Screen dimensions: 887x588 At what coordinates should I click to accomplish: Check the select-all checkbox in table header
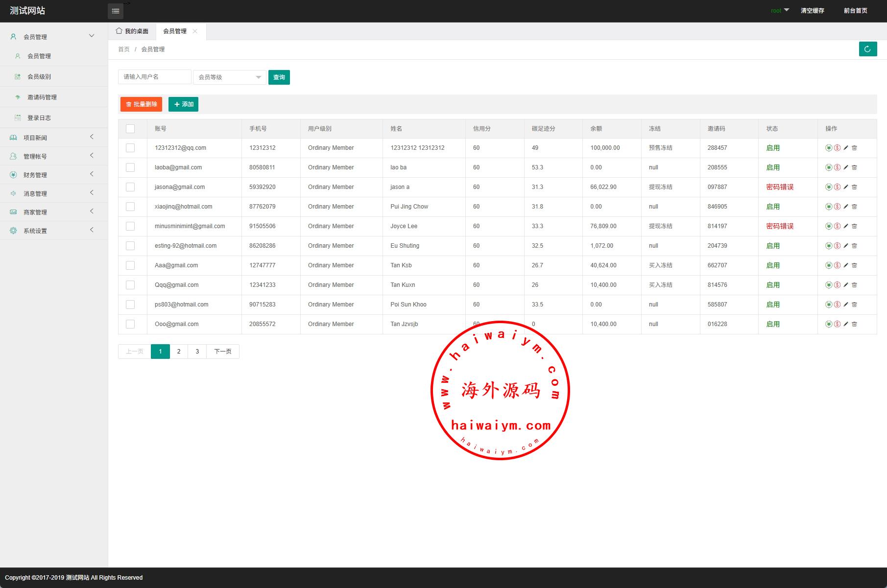[x=130, y=129]
